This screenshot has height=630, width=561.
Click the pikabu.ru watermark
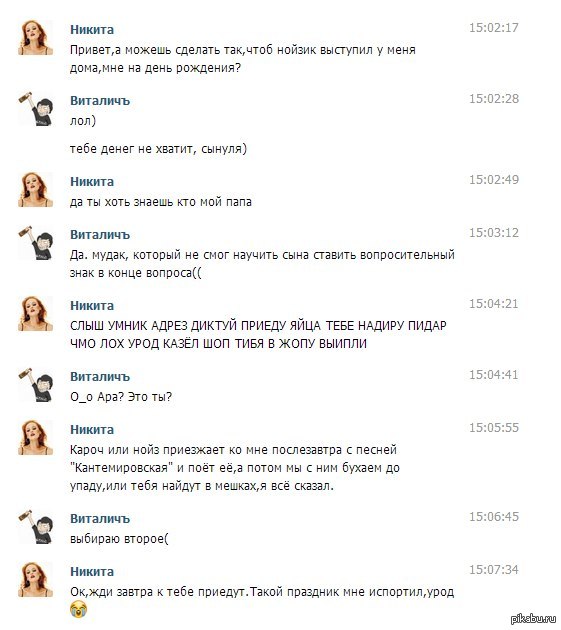532,619
